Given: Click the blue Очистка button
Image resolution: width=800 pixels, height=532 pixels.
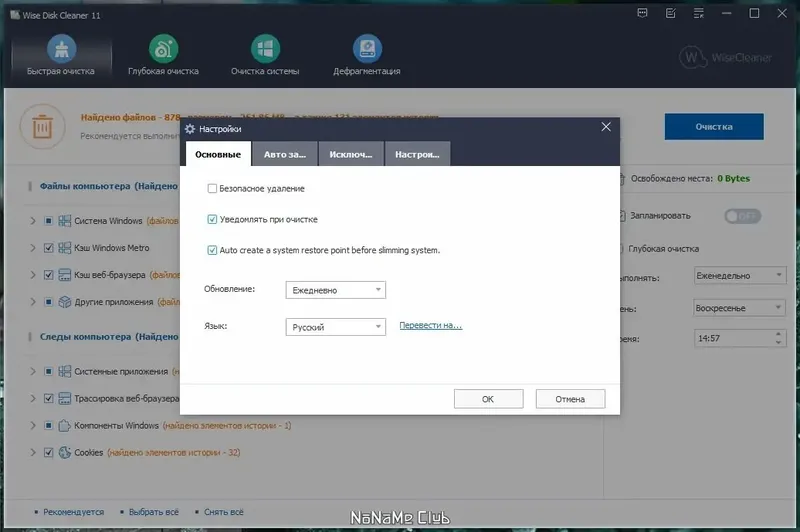Looking at the screenshot, I should click(714, 126).
